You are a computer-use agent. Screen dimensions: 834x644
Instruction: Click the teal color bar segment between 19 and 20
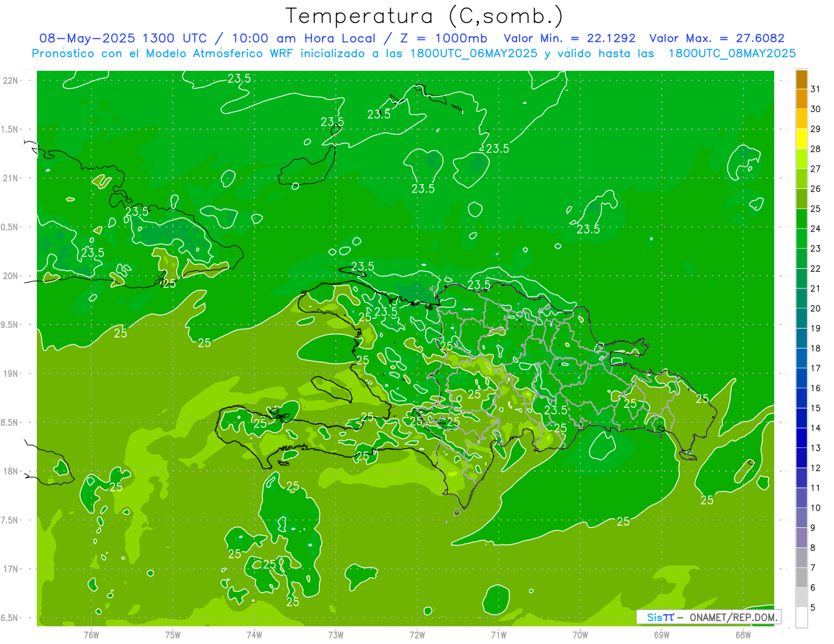pos(801,318)
